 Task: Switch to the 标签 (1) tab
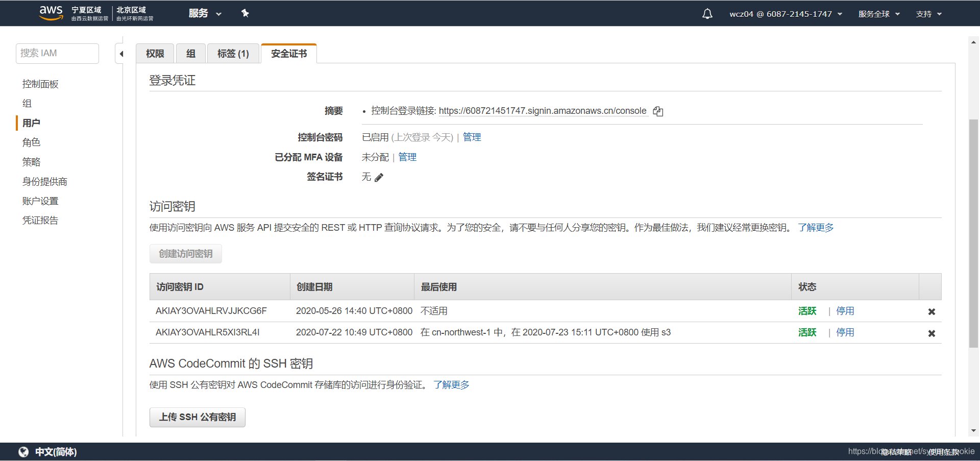pyautogui.click(x=233, y=54)
